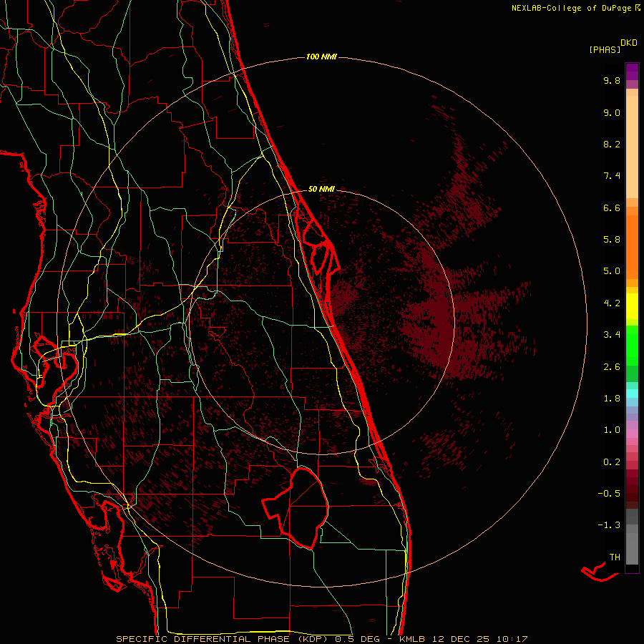Select the 100 NMI range ring label
The height and width of the screenshot is (644, 644).
(321, 57)
